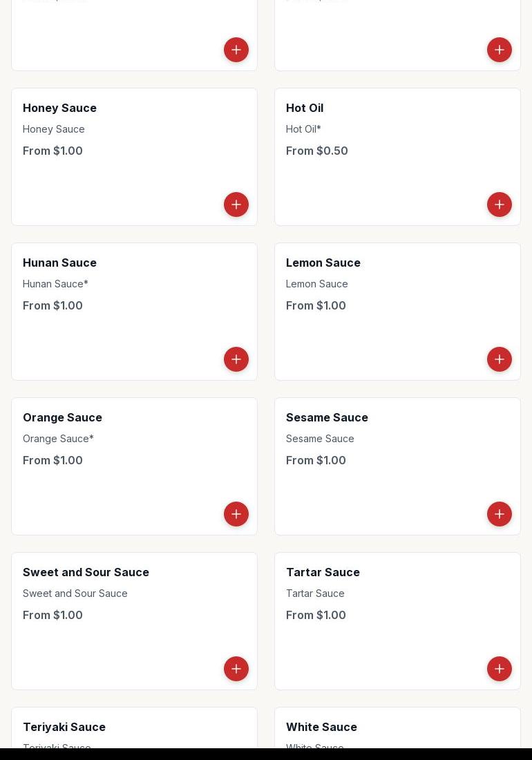Add Sweet and Sour Sauce via plus icon
Viewport: 532px width, 760px height.
(x=236, y=669)
